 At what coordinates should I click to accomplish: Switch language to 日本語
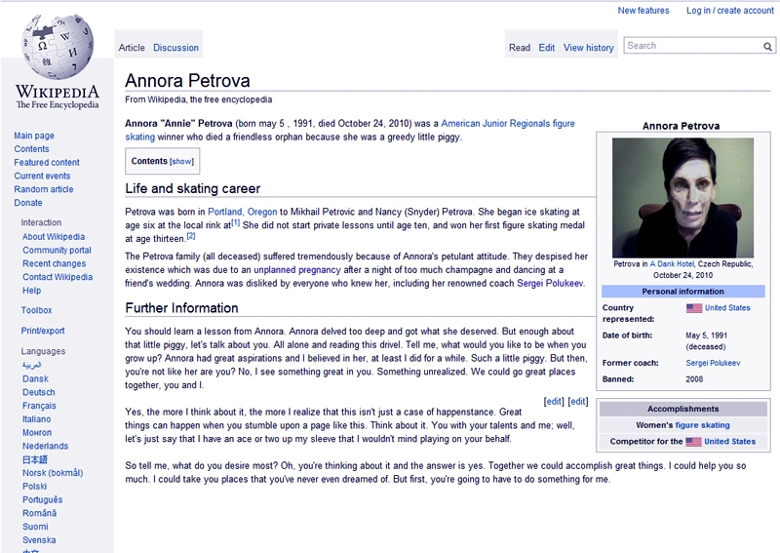coord(35,460)
